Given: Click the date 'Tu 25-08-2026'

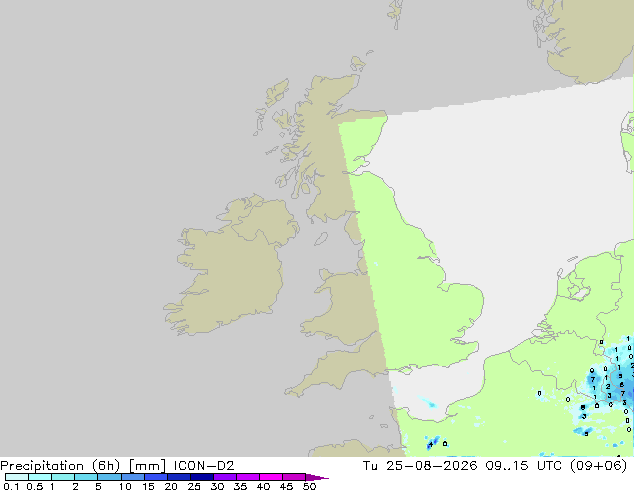Looking at the screenshot, I should [420, 466].
